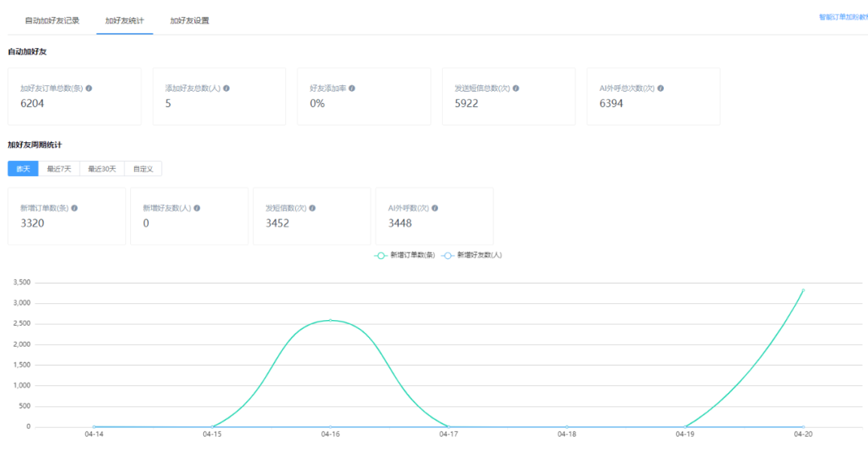This screenshot has height=476, width=868.
Task: Open the 自定义 custom date range
Action: (143, 169)
